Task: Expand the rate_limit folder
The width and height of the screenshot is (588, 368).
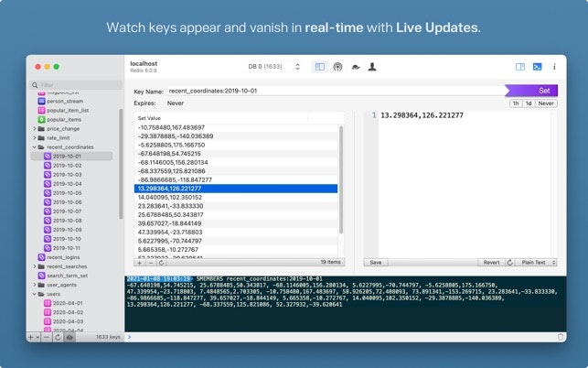Action: [35, 138]
